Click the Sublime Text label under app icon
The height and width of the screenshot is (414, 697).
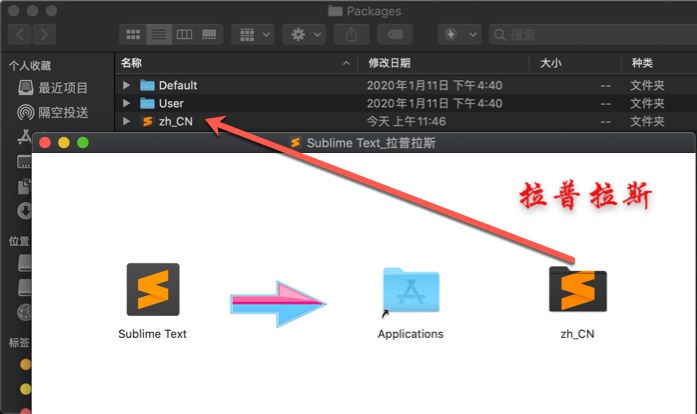click(x=152, y=334)
